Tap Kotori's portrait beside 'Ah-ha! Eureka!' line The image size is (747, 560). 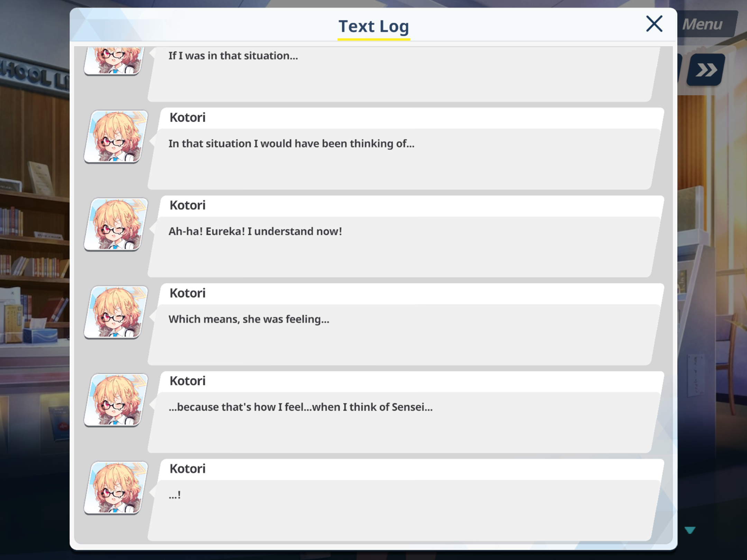coord(116,225)
